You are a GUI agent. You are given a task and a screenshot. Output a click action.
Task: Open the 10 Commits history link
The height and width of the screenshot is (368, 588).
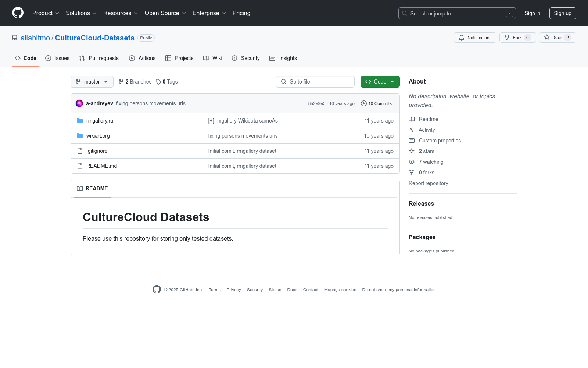(x=376, y=103)
